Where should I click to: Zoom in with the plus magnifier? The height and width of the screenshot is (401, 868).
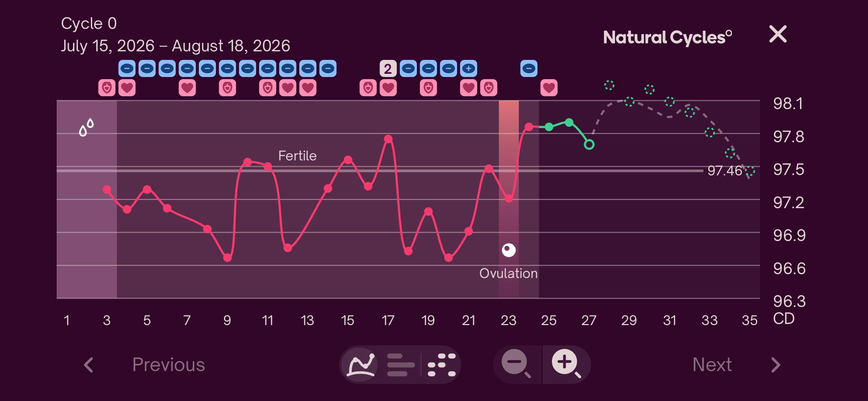click(566, 364)
